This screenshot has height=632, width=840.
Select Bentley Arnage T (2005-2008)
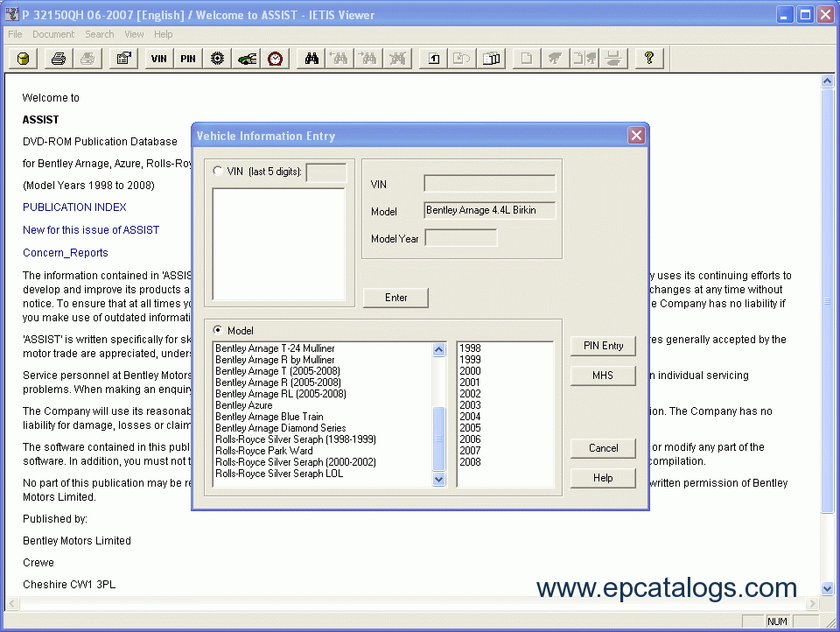click(x=277, y=371)
